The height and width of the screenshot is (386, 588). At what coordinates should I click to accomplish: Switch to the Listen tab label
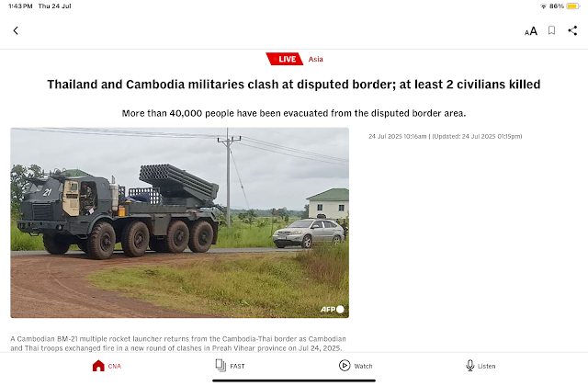486,366
